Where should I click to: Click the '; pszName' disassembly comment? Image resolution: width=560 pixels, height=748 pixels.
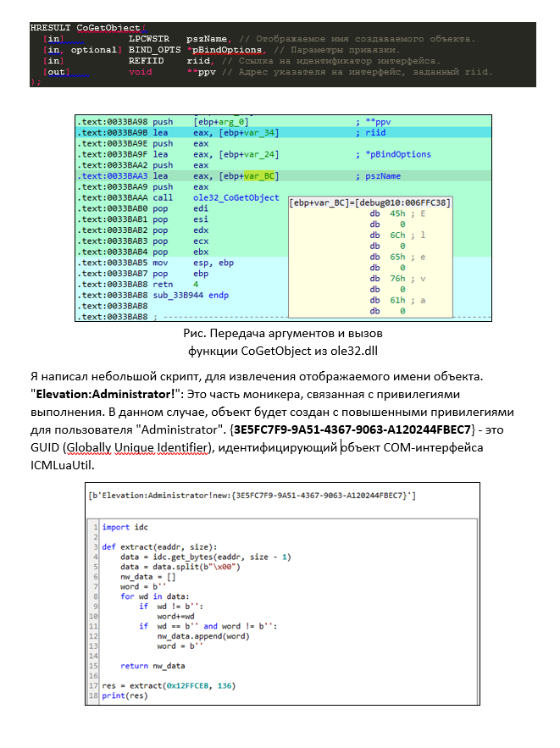click(x=378, y=176)
